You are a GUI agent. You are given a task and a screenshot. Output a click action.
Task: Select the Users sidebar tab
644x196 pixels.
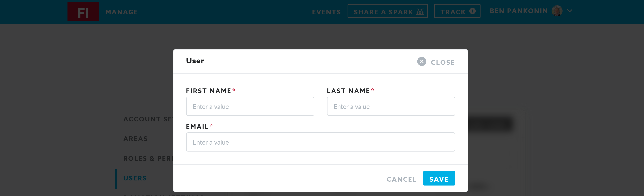135,178
